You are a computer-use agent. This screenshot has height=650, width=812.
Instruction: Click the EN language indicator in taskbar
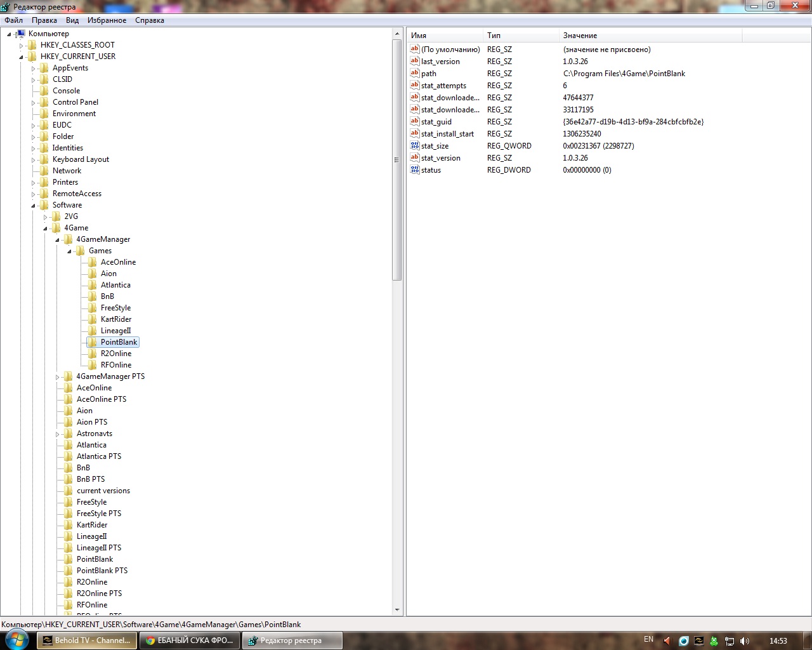(x=648, y=639)
